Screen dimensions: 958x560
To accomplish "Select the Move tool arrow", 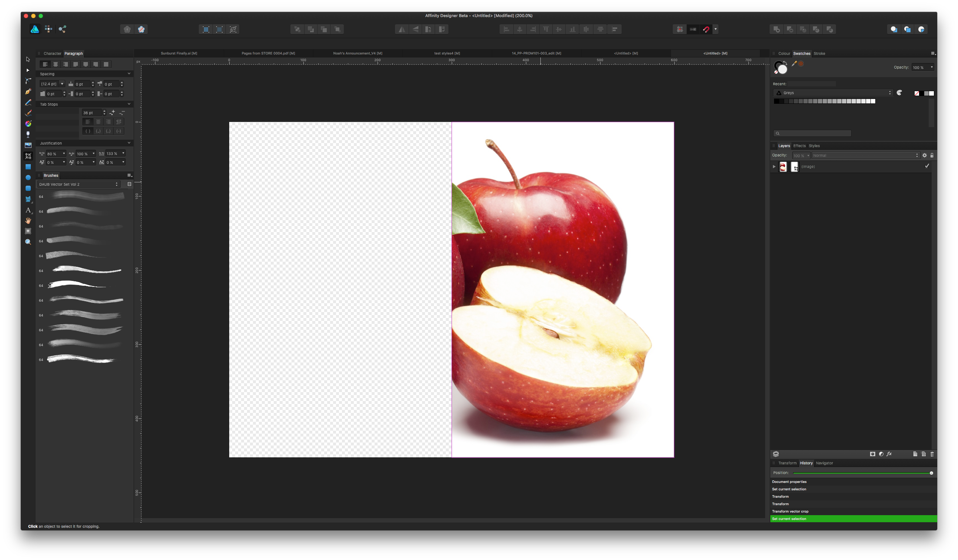I will [x=28, y=59].
